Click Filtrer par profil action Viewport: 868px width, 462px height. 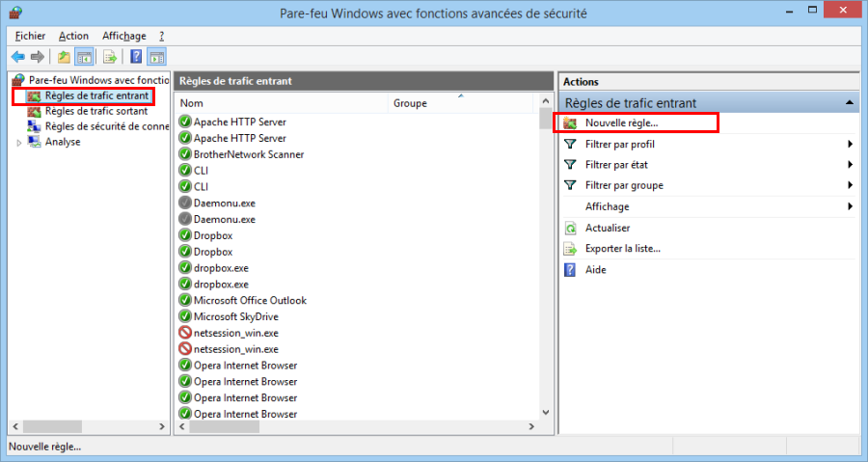click(x=620, y=144)
